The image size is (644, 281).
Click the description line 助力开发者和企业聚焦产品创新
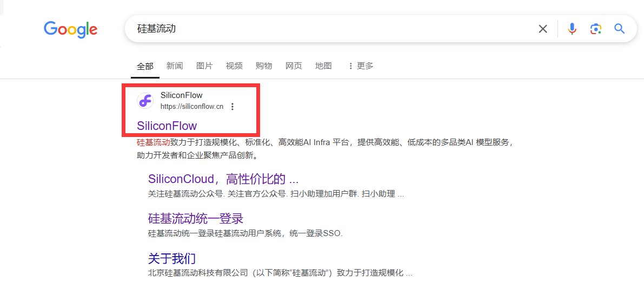(x=199, y=156)
